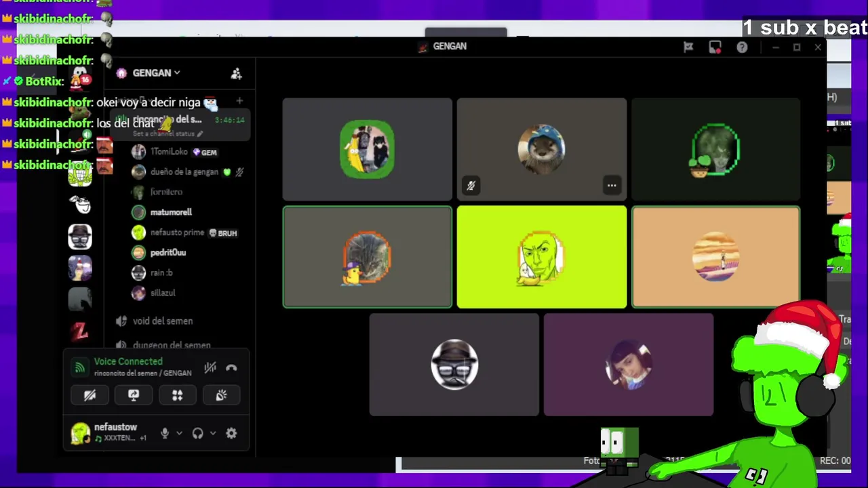The width and height of the screenshot is (868, 488).
Task: Open the santa hat character server icon
Action: click(80, 268)
